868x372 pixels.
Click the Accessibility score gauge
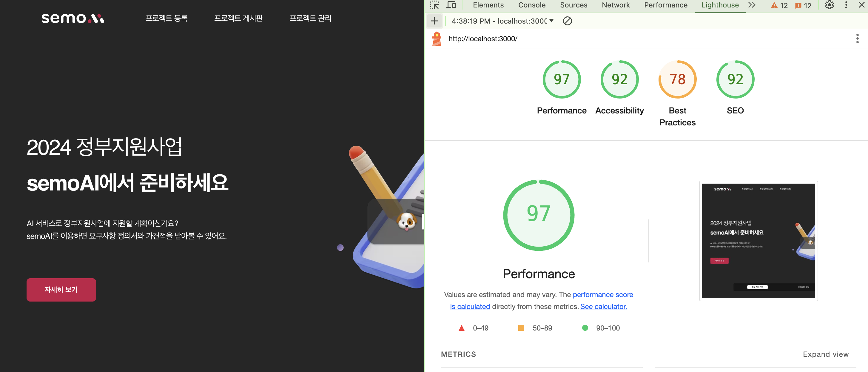point(619,80)
